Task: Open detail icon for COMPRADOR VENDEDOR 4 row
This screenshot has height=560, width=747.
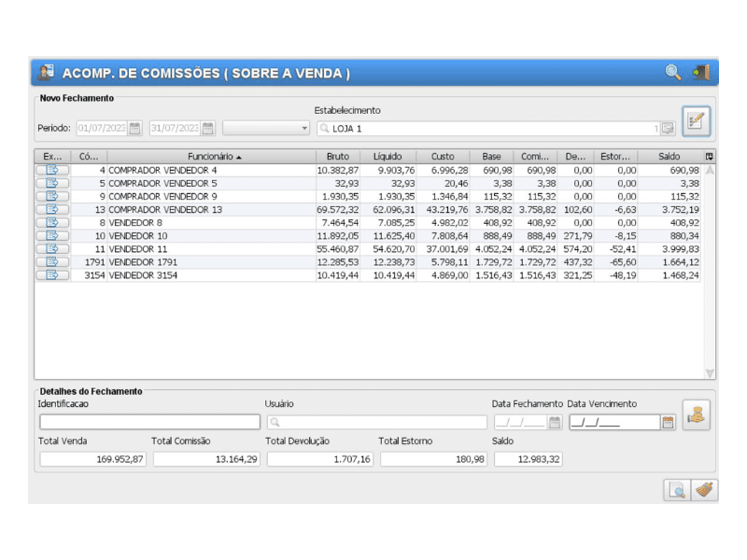Action: point(52,171)
